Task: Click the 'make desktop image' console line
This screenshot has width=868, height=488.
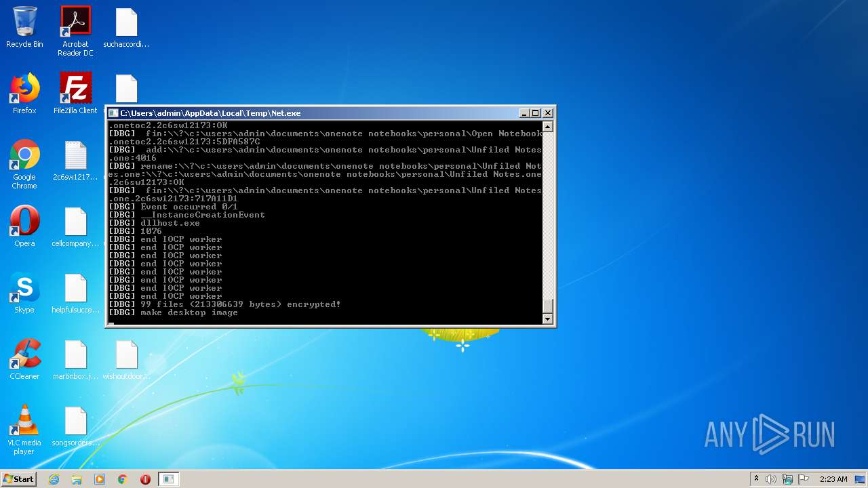Action: pyautogui.click(x=173, y=312)
